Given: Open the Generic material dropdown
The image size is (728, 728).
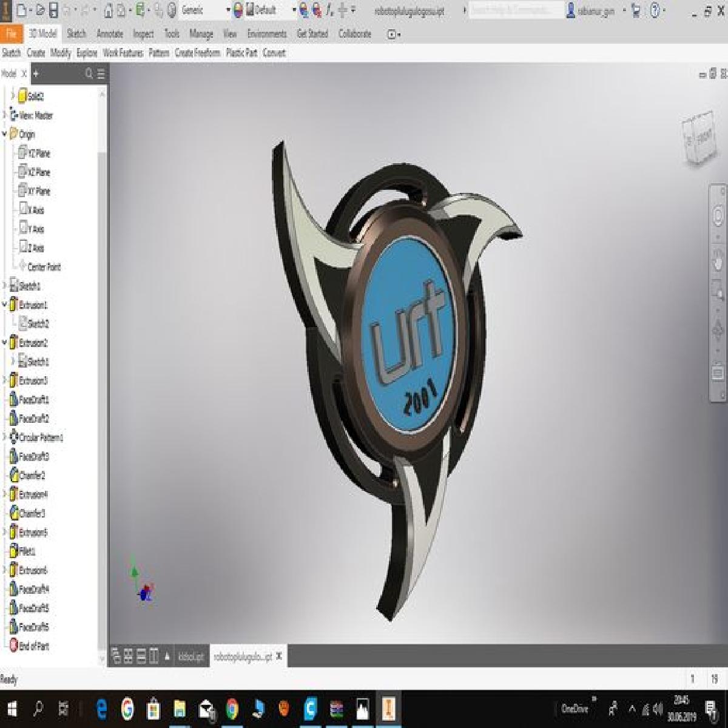Looking at the screenshot, I should [200, 10].
